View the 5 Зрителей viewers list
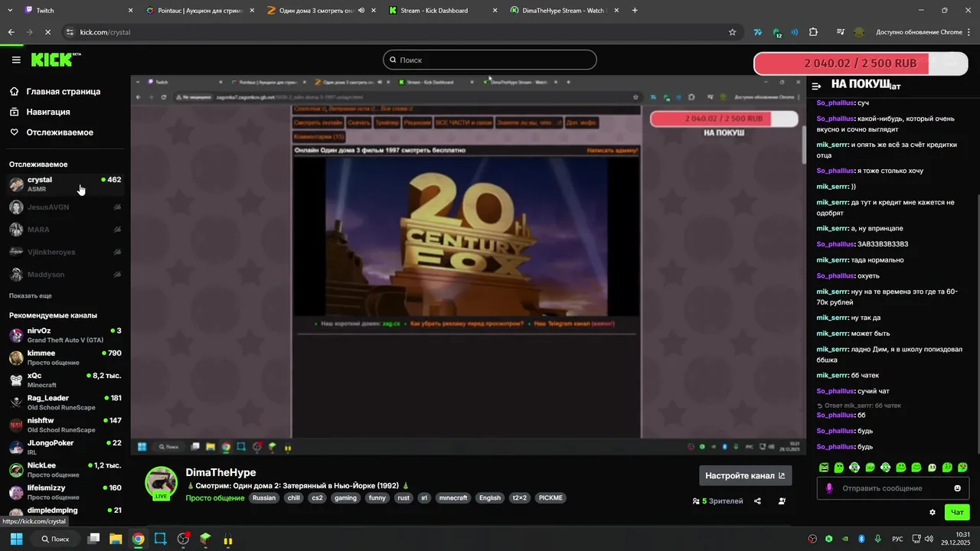The height and width of the screenshot is (551, 980). click(x=717, y=501)
